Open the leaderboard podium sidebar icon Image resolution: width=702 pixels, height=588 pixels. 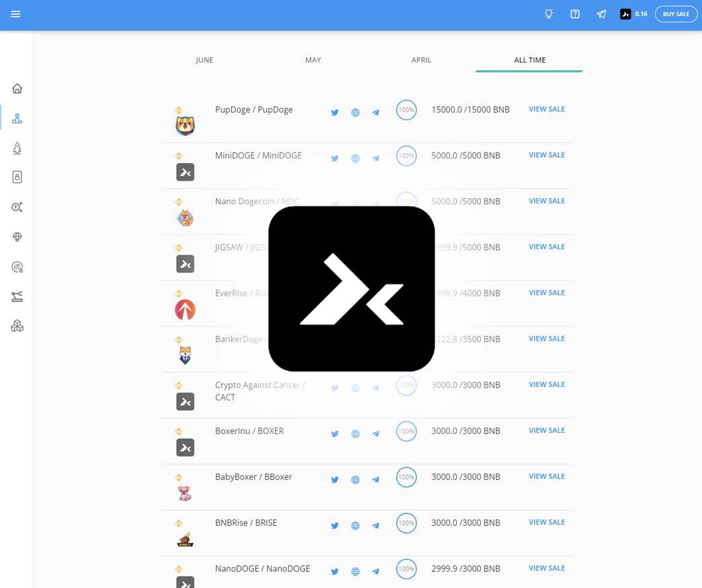point(17,118)
